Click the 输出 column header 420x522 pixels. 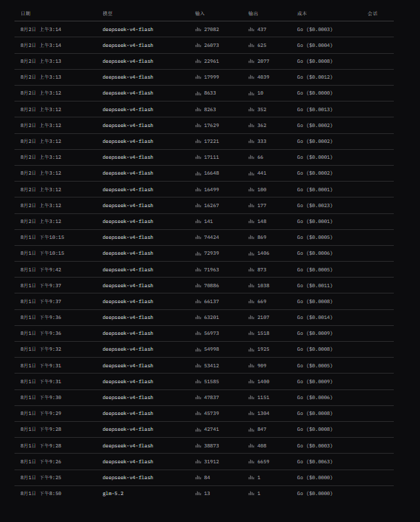click(253, 14)
